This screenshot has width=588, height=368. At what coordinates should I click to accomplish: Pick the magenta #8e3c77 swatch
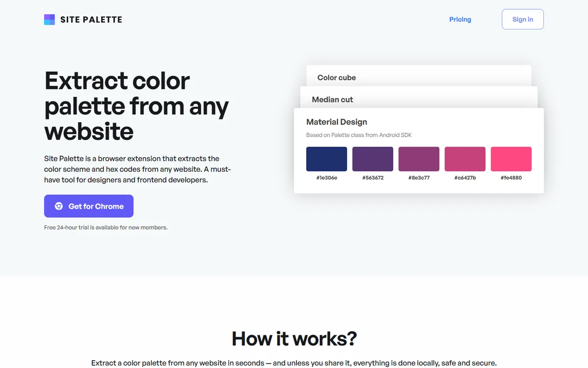click(x=419, y=159)
